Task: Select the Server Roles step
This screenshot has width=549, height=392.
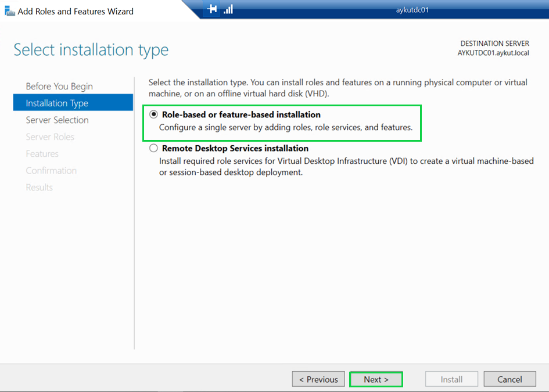Action: tap(50, 137)
